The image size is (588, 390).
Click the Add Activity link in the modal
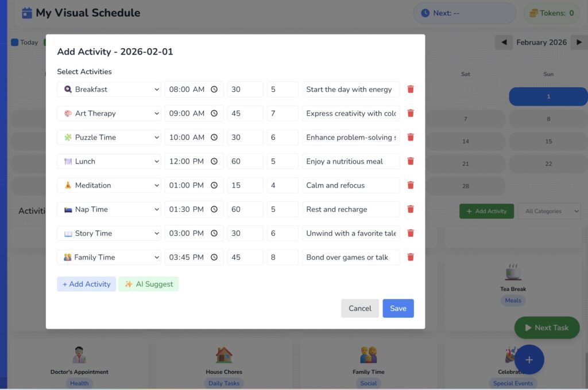(x=86, y=284)
